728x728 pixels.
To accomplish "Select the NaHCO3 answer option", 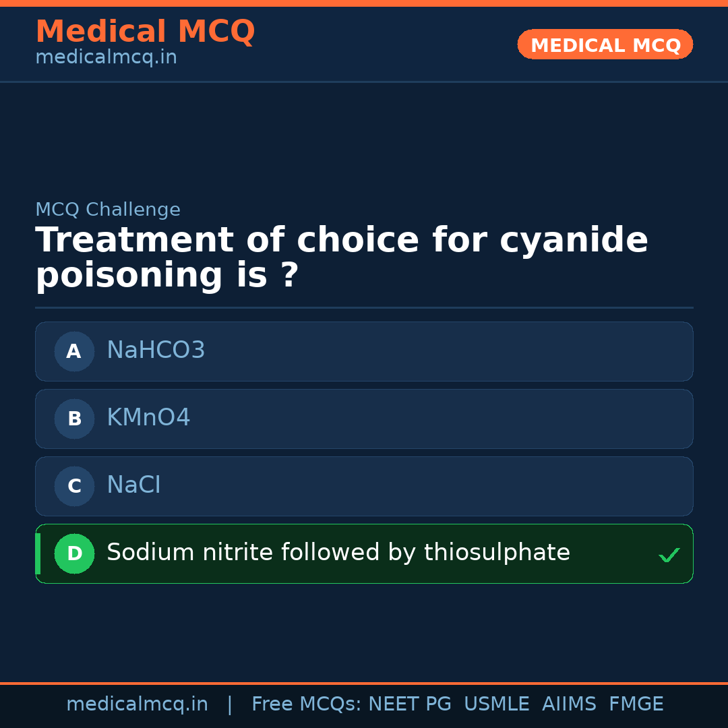I will click(364, 351).
